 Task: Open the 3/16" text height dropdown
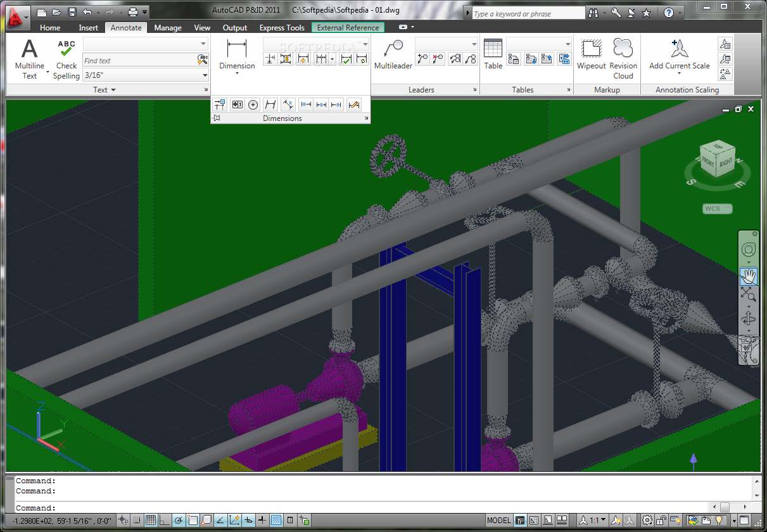(205, 75)
